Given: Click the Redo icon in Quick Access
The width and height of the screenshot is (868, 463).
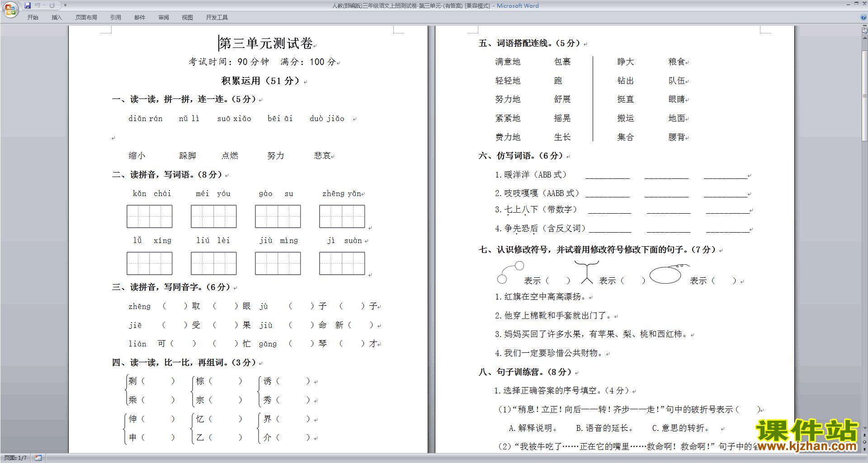Looking at the screenshot, I should pos(52,5).
